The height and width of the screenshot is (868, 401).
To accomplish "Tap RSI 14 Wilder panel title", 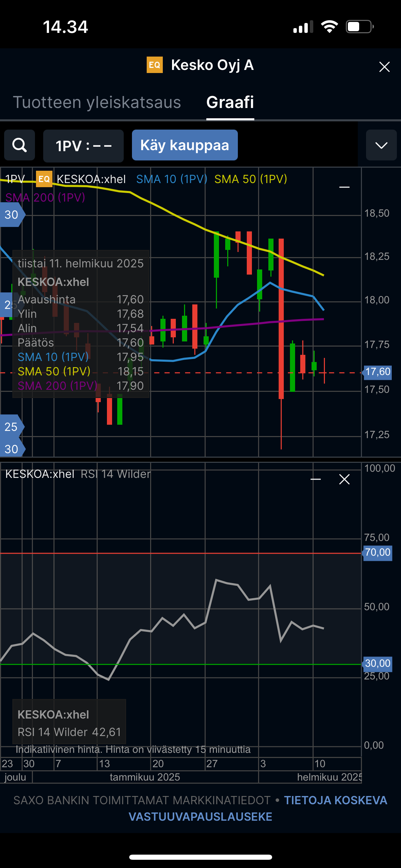I will pyautogui.click(x=116, y=474).
